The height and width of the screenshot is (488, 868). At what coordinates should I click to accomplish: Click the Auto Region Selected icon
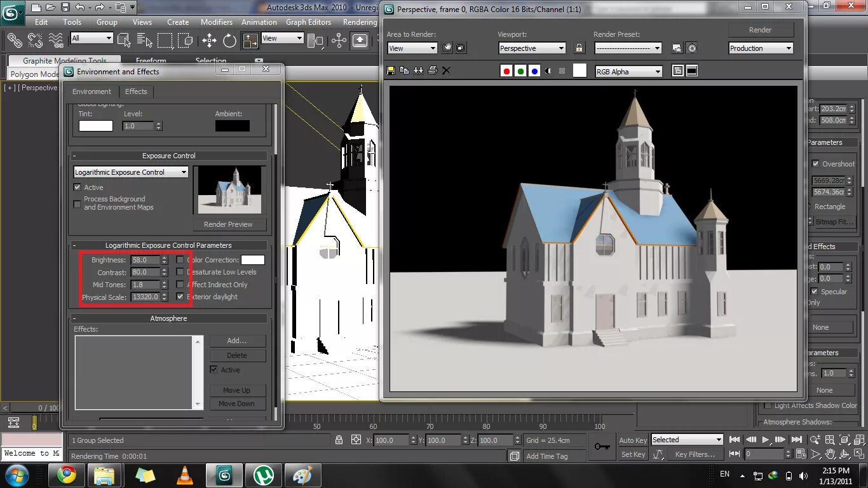(461, 48)
